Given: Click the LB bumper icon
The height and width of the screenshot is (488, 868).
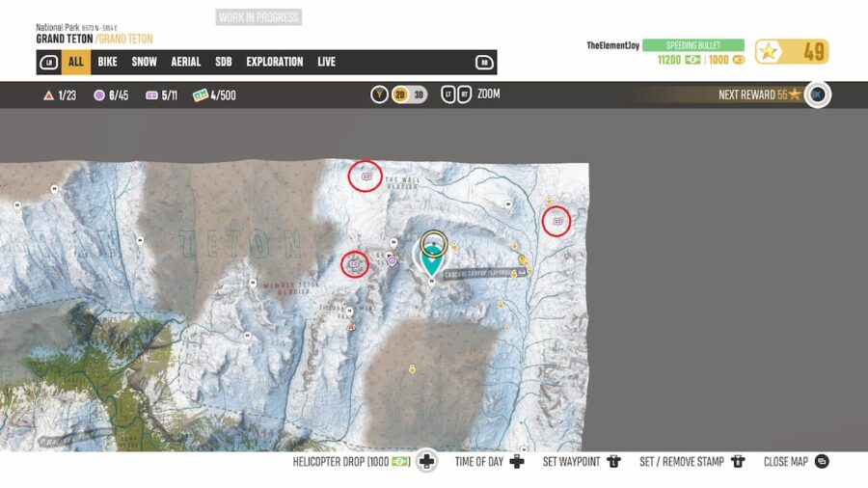Looking at the screenshot, I should [49, 63].
